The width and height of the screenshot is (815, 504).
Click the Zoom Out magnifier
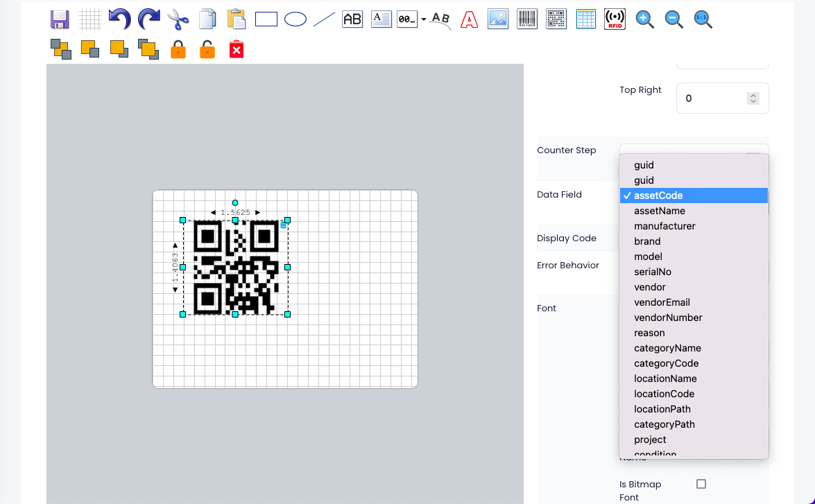(674, 19)
